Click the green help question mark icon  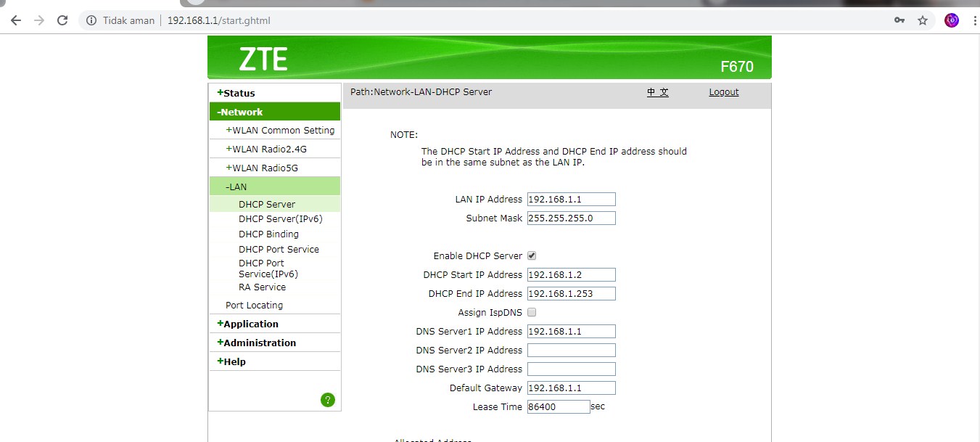[327, 399]
